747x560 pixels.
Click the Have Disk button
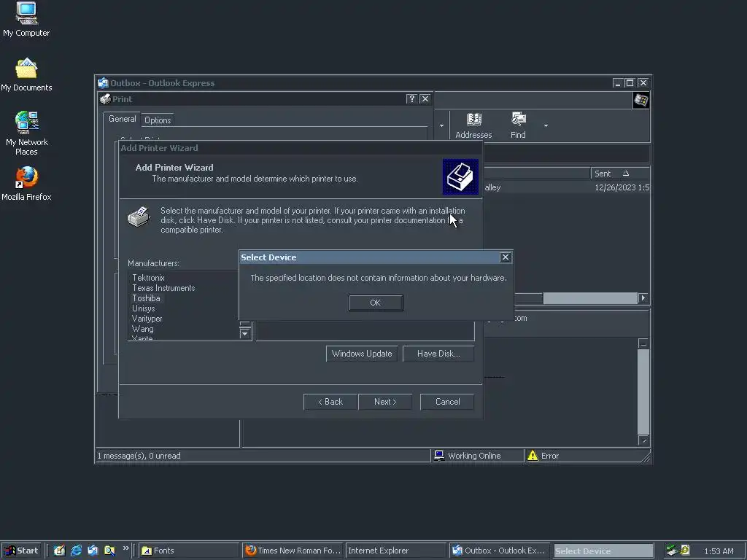(x=438, y=354)
